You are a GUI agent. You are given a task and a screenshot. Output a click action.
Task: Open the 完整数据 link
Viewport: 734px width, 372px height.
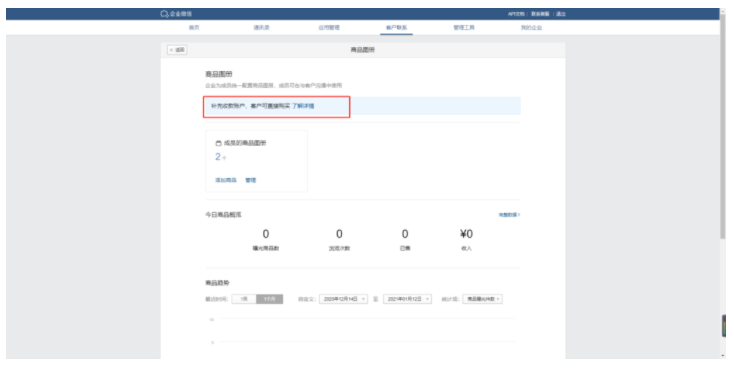pyautogui.click(x=509, y=215)
